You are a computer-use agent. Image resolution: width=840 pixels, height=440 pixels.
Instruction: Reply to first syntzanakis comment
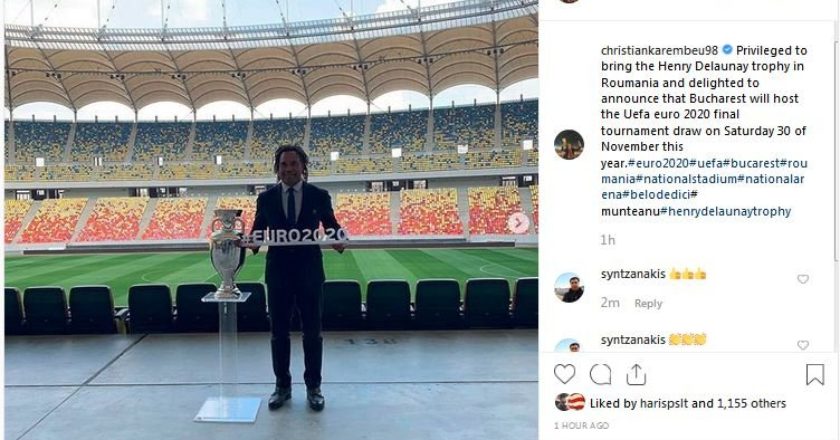[648, 303]
